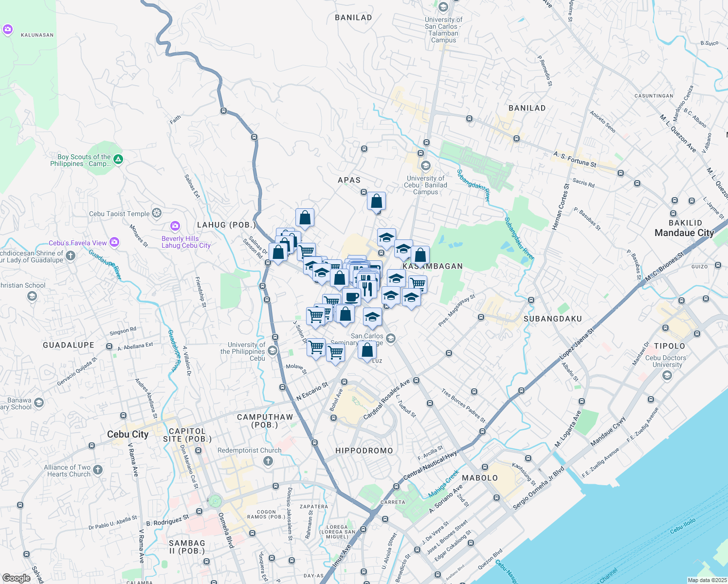Click the bus stop icon beside N Escario St label
This screenshot has height=584, width=728.
tap(345, 382)
